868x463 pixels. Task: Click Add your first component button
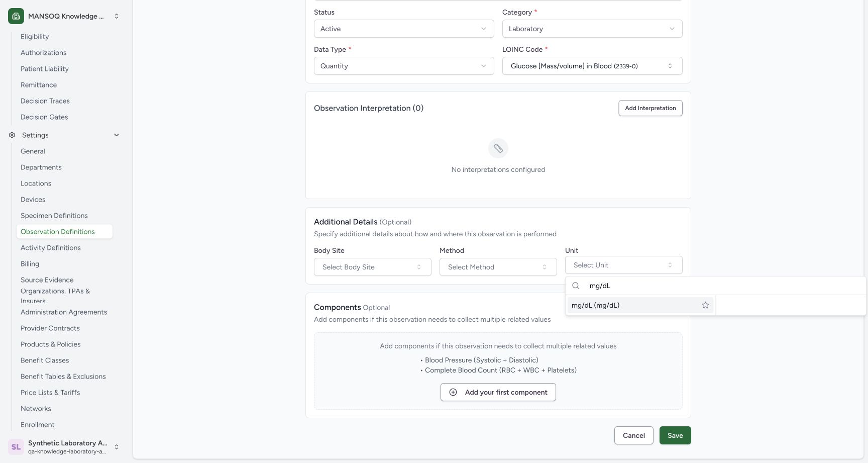coord(498,392)
